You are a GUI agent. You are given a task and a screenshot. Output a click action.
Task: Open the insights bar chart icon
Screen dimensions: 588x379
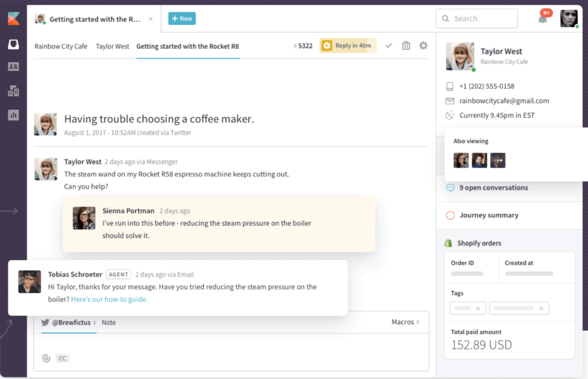coord(13,115)
